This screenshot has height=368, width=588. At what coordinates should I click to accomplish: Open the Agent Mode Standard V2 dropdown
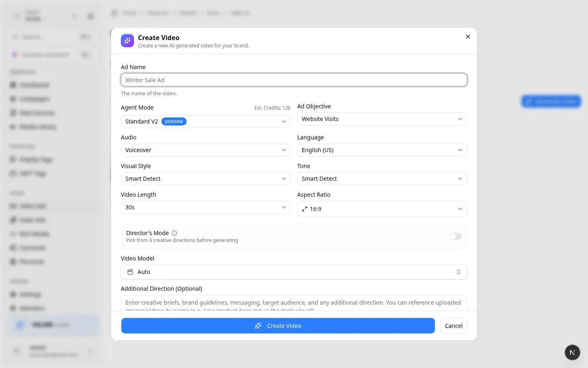206,121
